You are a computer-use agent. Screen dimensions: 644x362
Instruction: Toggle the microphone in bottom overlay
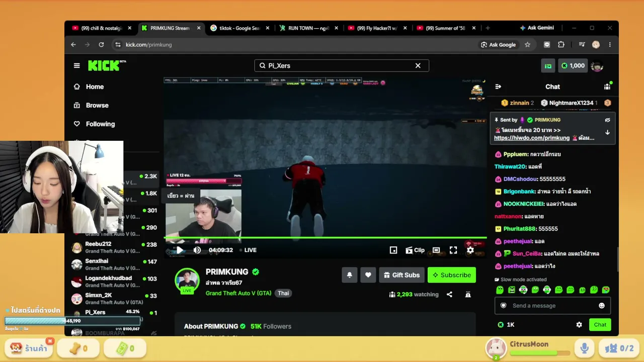[584, 348]
